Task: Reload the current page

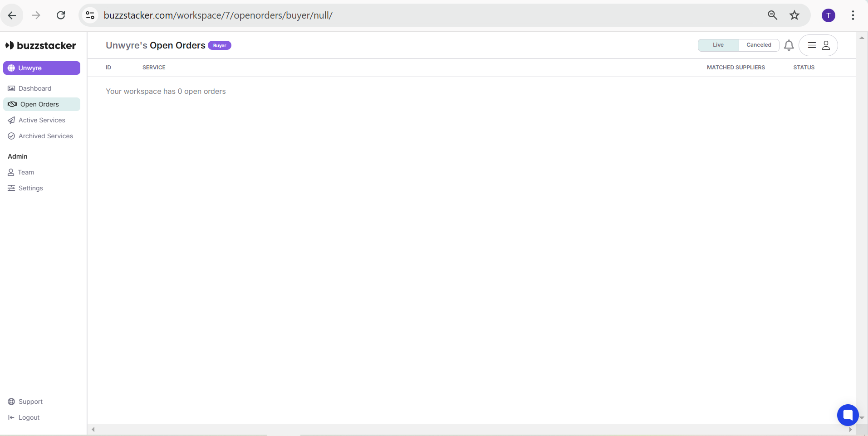Action: (61, 15)
